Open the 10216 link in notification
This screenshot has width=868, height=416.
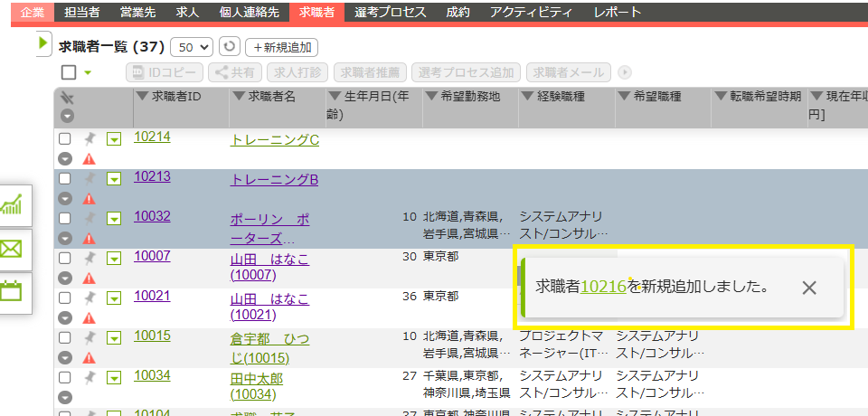[x=603, y=287]
